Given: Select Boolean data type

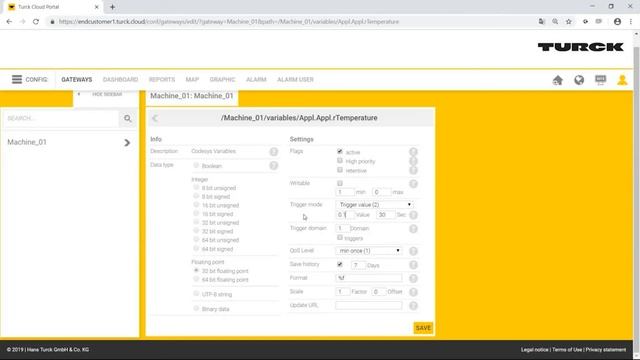Looking at the screenshot, I should [196, 165].
